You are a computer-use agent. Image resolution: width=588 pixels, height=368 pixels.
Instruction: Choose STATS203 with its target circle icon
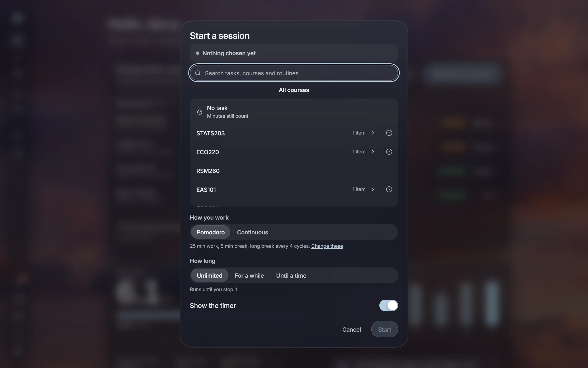pos(389,133)
